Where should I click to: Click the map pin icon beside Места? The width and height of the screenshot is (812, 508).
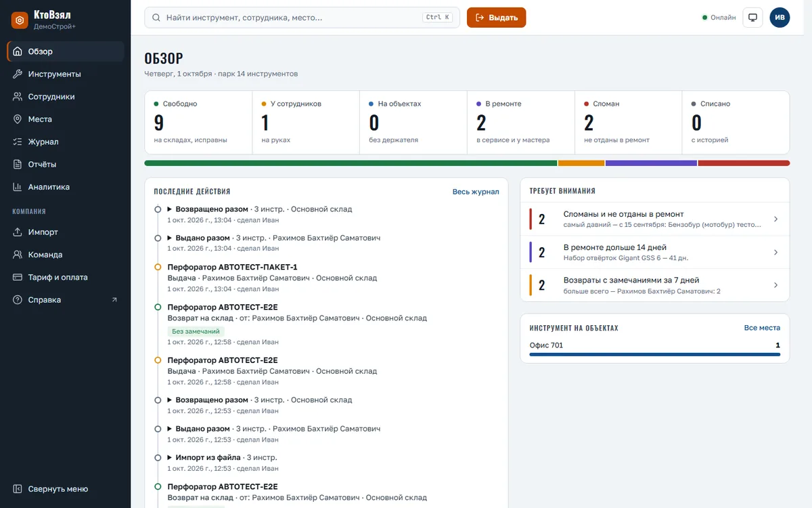[18, 119]
